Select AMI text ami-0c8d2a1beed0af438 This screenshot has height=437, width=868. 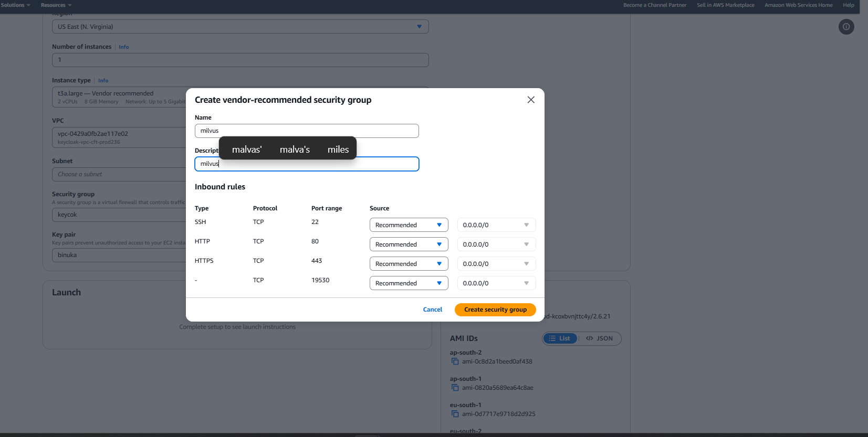pyautogui.click(x=497, y=361)
